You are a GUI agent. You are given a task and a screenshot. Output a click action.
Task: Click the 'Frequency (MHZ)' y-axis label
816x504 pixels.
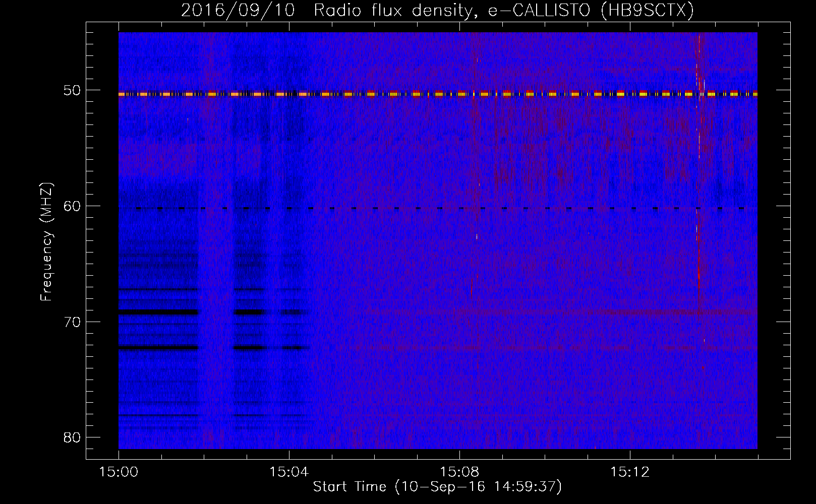tap(46, 242)
